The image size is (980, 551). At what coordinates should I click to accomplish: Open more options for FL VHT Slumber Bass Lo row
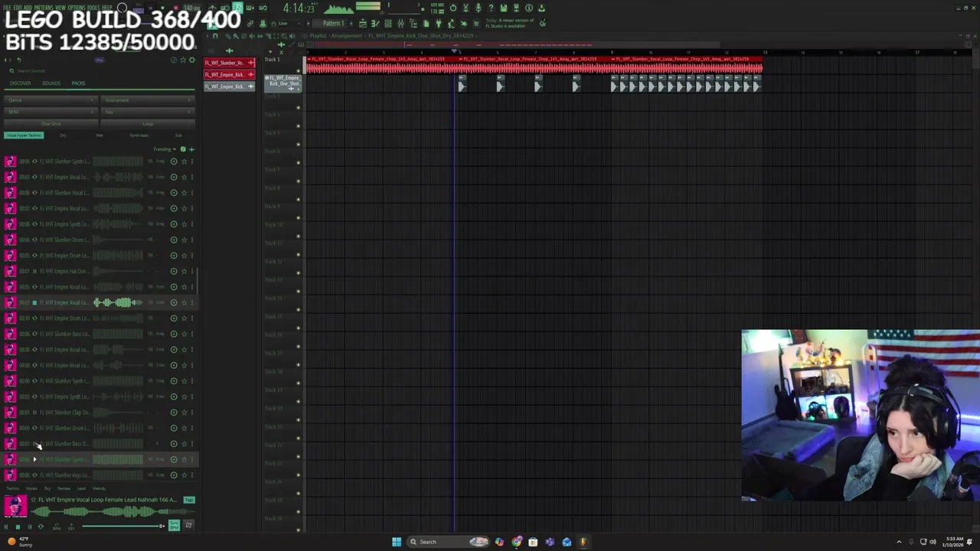click(192, 334)
